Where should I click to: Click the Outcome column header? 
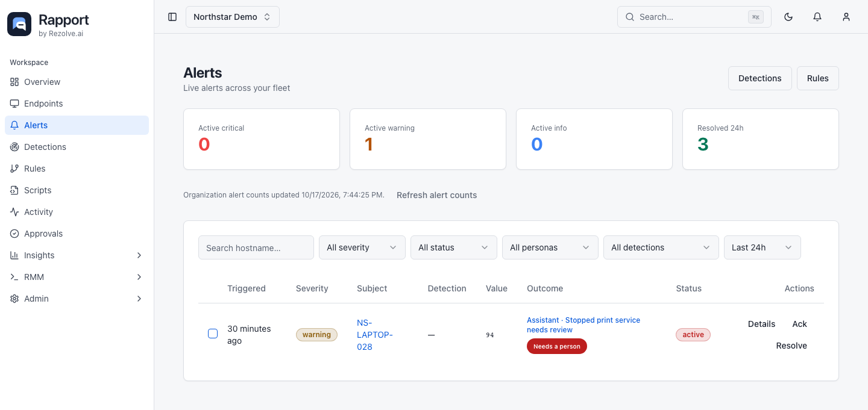545,288
